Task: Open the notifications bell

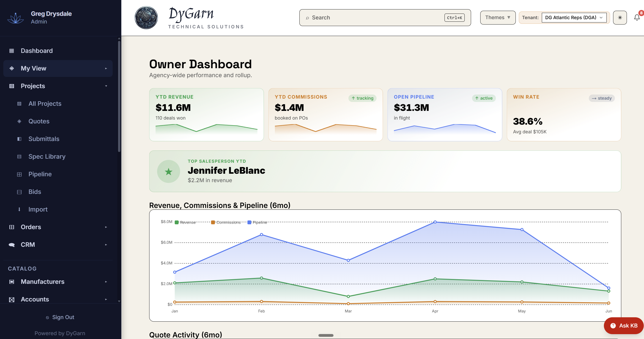Action: 637,17
